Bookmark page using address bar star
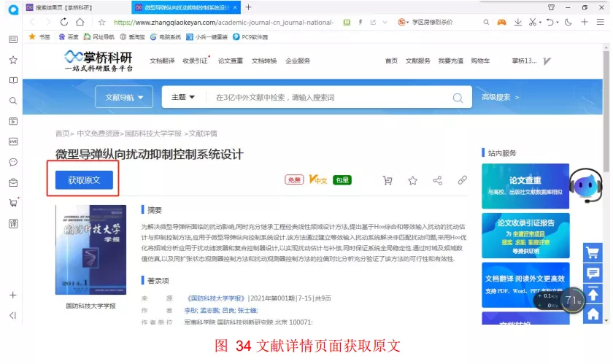The height and width of the screenshot is (364, 613). click(x=101, y=22)
